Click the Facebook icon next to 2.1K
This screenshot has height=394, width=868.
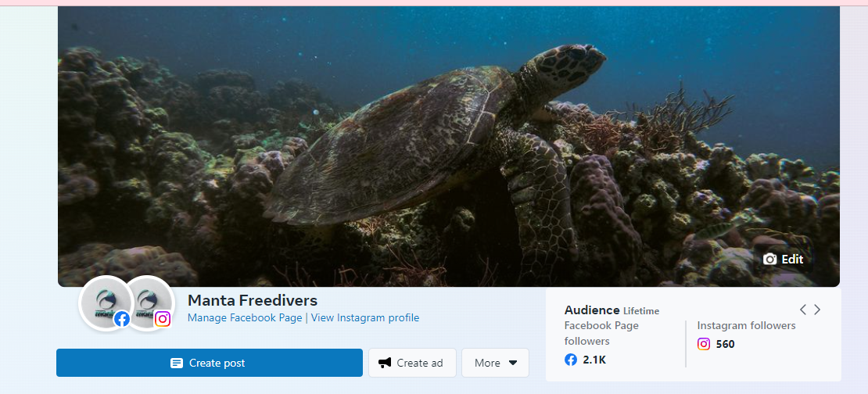point(571,360)
